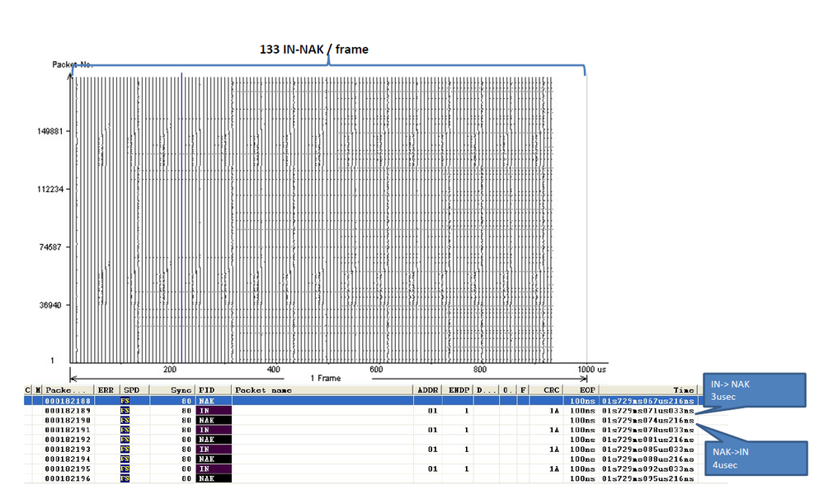The height and width of the screenshot is (504, 824).
Task: Click the FS speed icon in row 000182194
Action: pos(125,459)
